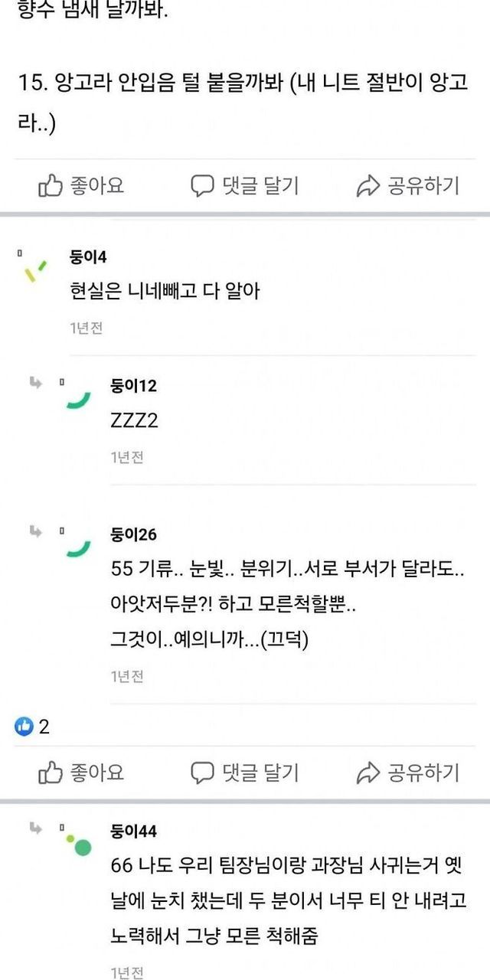Open 둥이44's green dot avatar
Image resolution: width=490 pixels, height=980 pixels.
pyautogui.click(x=80, y=844)
